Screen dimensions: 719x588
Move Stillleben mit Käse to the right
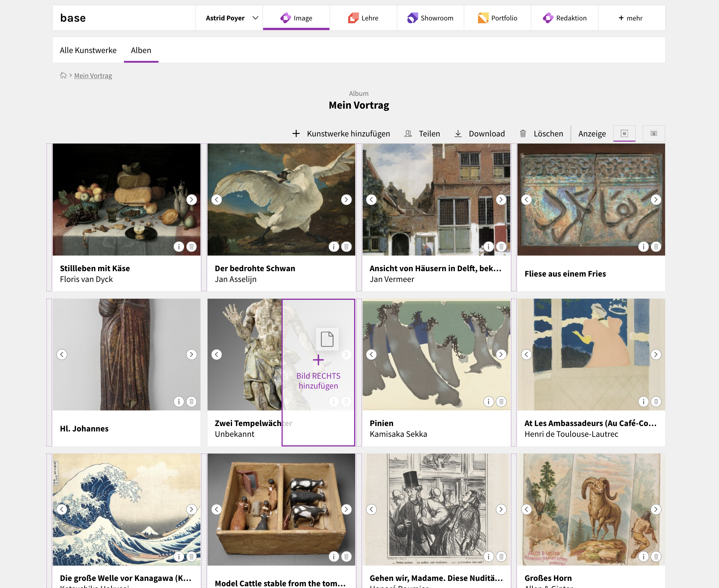[x=192, y=199]
